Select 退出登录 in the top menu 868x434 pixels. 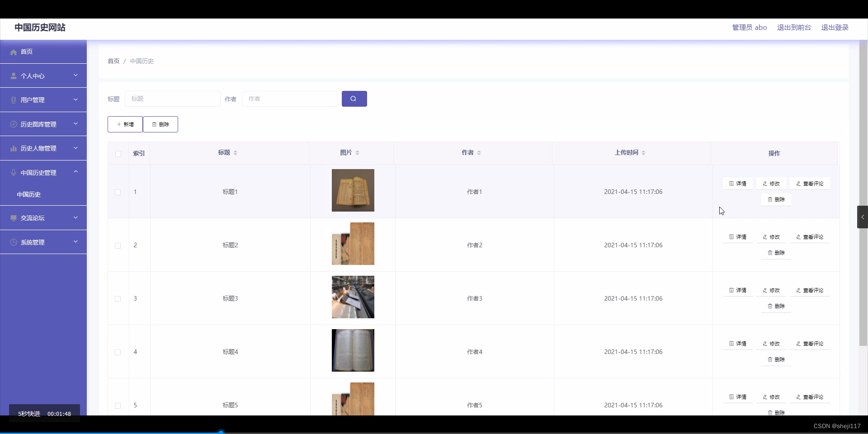835,27
